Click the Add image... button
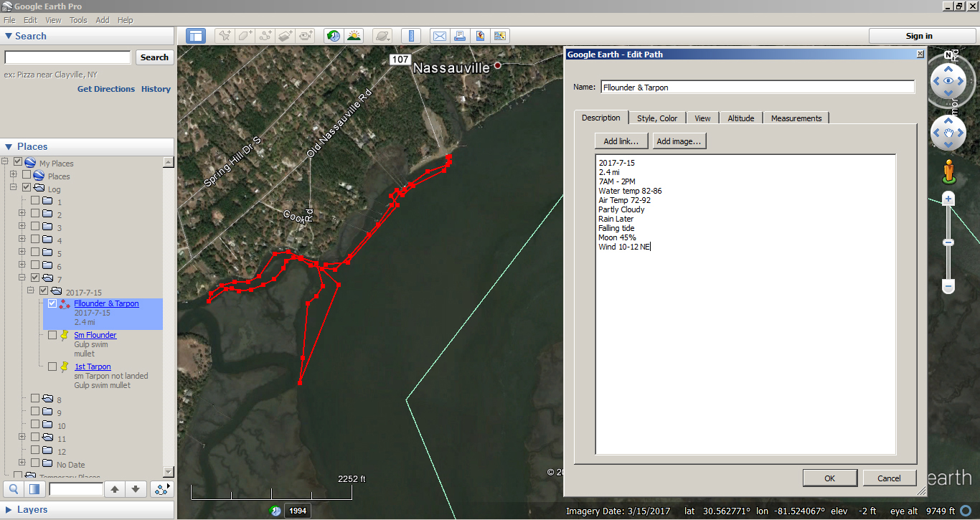The image size is (980, 520). (679, 141)
